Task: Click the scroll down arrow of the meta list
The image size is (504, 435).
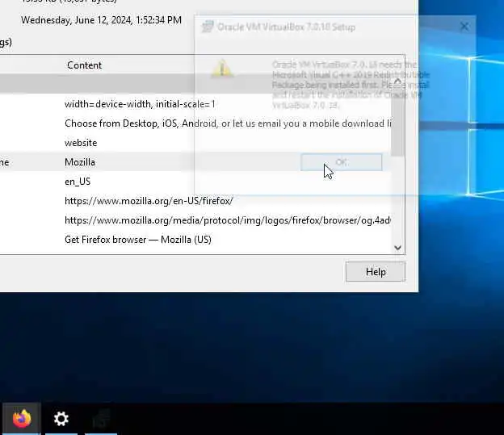Action: [397, 248]
